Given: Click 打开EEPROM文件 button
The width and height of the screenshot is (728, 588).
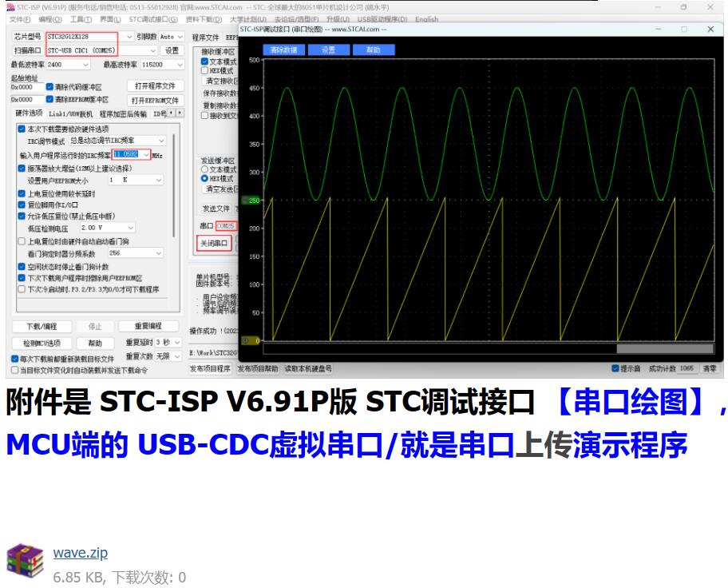Looking at the screenshot, I should [155, 101].
